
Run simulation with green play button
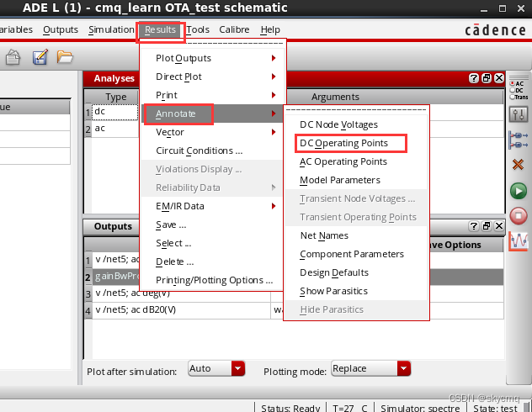click(x=518, y=191)
